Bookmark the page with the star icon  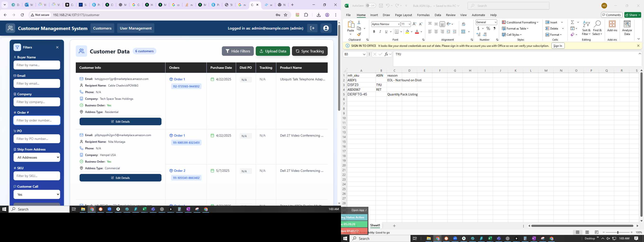[x=286, y=15]
